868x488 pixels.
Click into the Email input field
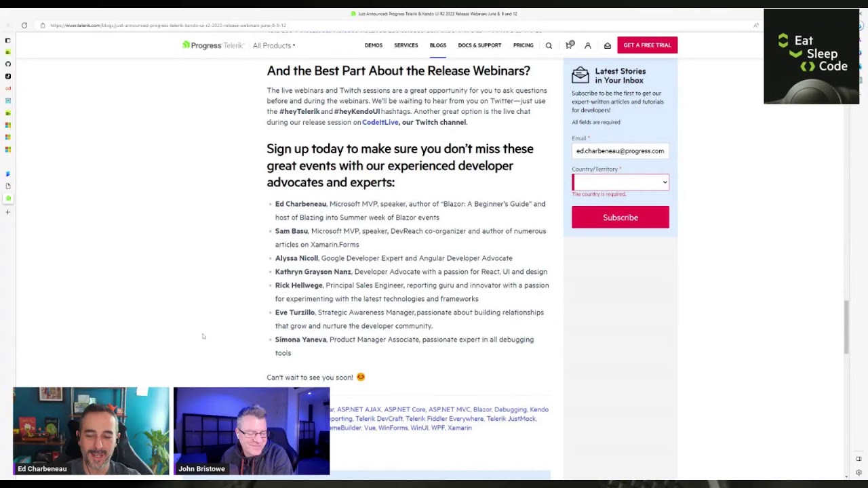point(620,150)
